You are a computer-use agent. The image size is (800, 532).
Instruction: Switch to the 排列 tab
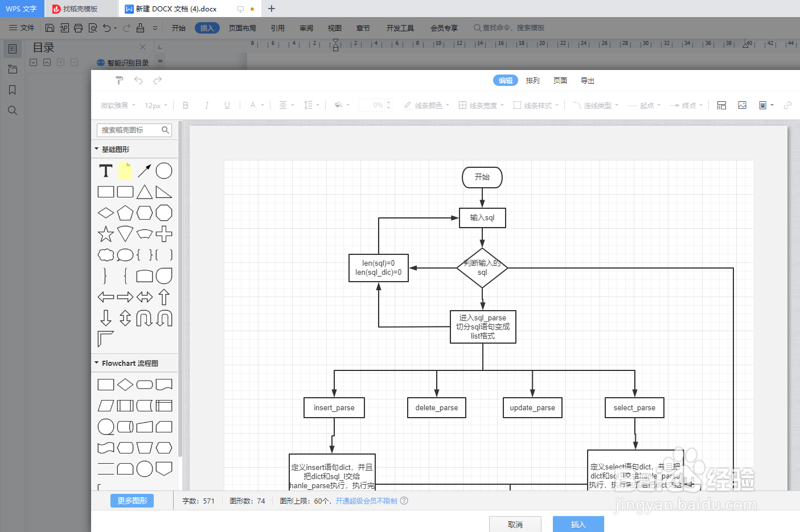pos(533,81)
